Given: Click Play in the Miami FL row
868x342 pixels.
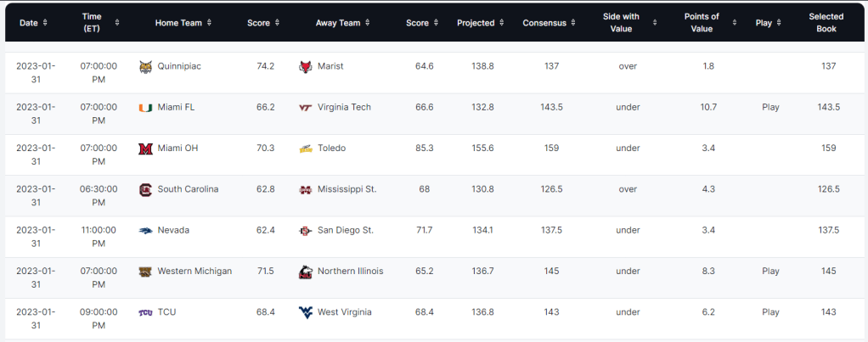Looking at the screenshot, I should pos(770,108).
